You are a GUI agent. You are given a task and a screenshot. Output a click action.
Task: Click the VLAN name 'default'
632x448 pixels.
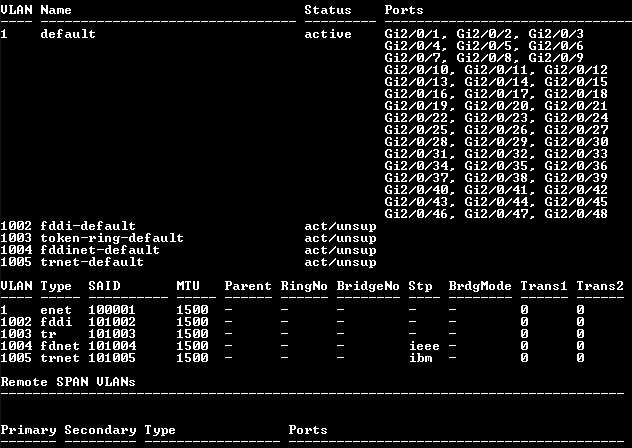click(x=68, y=34)
